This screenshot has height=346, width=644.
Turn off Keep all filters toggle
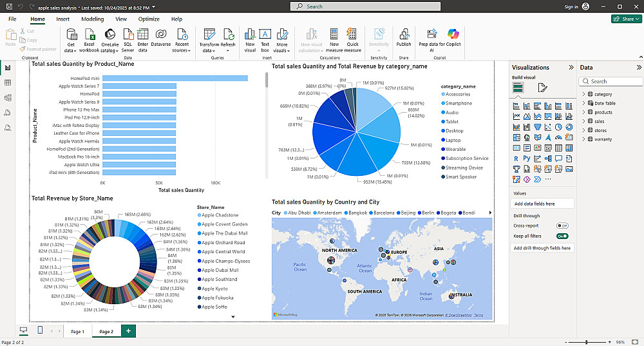(x=562, y=236)
